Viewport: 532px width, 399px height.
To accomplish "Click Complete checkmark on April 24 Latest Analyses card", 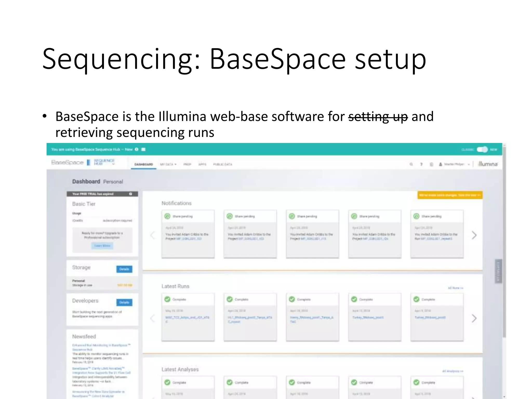I will pyautogui.click(x=230, y=382).
